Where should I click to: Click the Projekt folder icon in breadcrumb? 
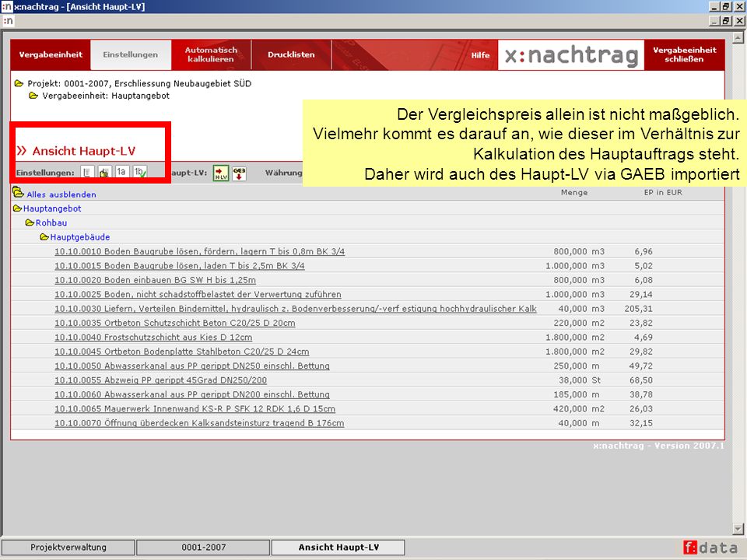(19, 83)
